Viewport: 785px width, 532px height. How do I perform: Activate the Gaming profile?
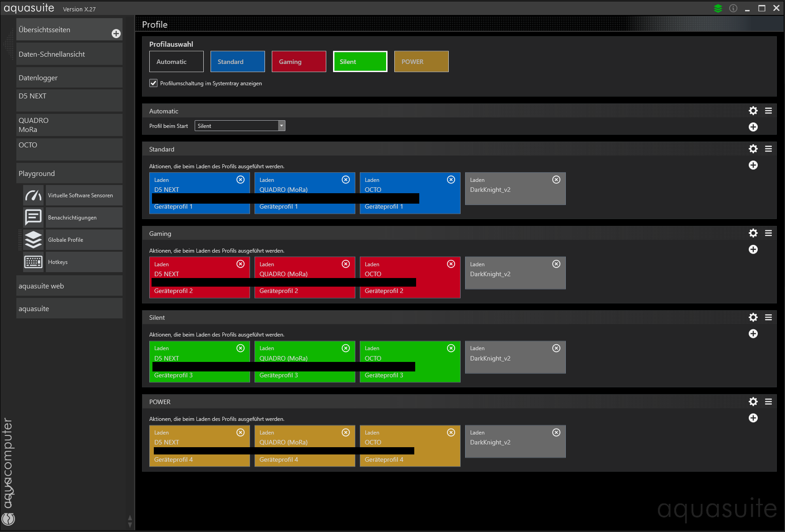pyautogui.click(x=299, y=62)
